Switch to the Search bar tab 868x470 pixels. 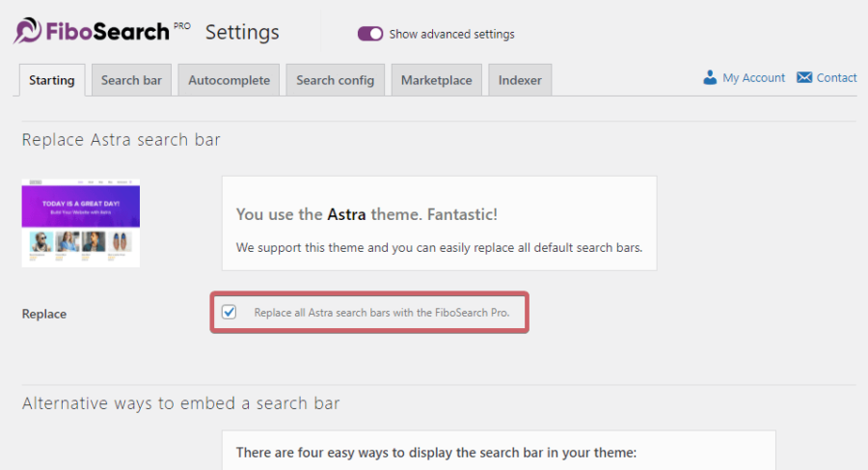click(131, 80)
